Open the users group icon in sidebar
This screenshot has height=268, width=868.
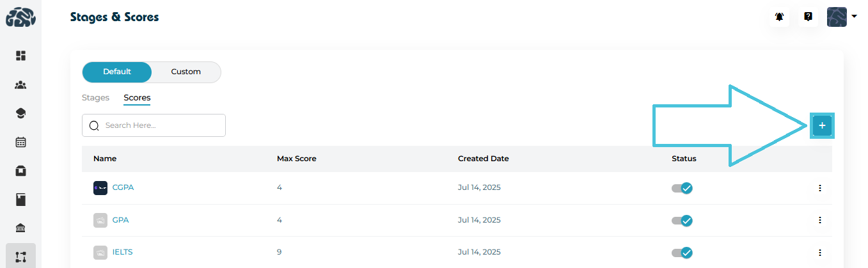click(x=20, y=84)
